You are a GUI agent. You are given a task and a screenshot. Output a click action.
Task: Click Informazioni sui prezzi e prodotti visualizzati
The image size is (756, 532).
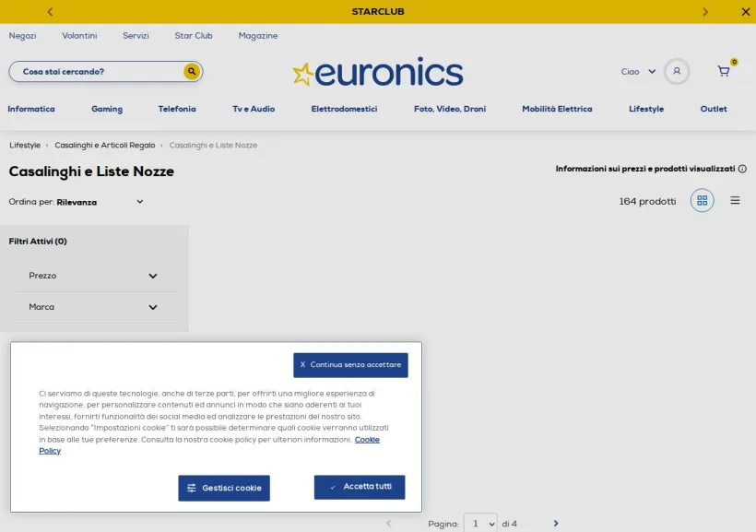(645, 169)
